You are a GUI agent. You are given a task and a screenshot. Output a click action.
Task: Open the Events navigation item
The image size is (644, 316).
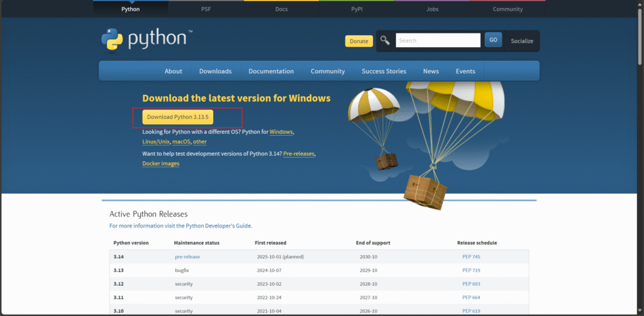click(465, 71)
